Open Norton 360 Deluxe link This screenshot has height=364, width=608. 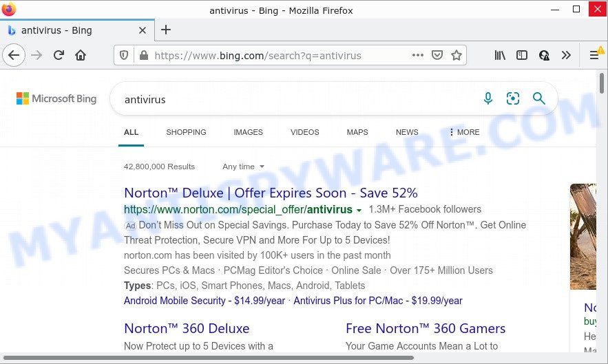pyautogui.click(x=187, y=328)
